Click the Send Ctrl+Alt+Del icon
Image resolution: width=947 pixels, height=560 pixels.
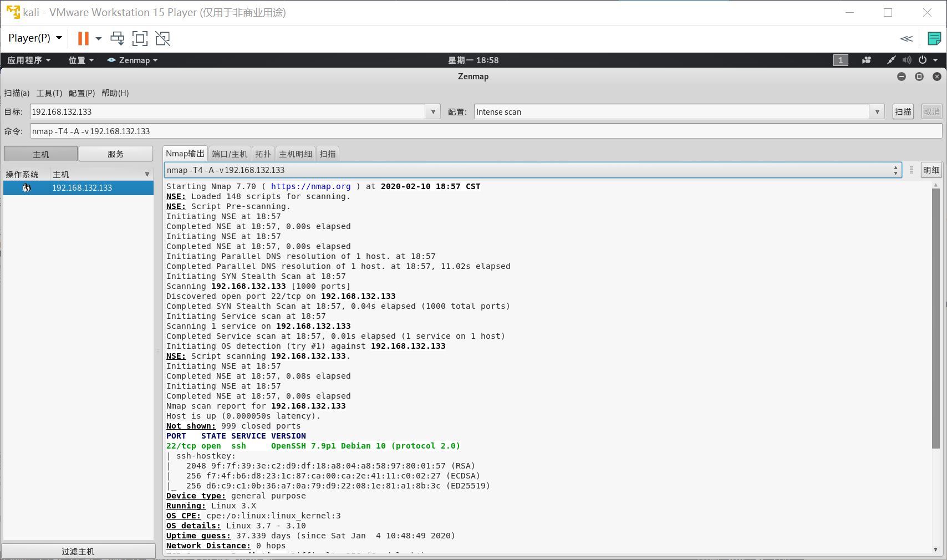[x=117, y=38]
